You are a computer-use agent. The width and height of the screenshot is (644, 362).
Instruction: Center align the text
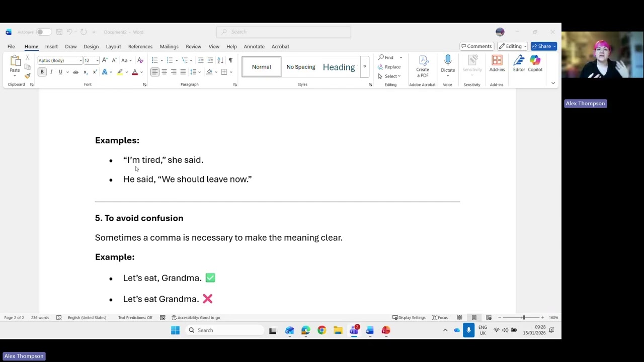pos(164,72)
